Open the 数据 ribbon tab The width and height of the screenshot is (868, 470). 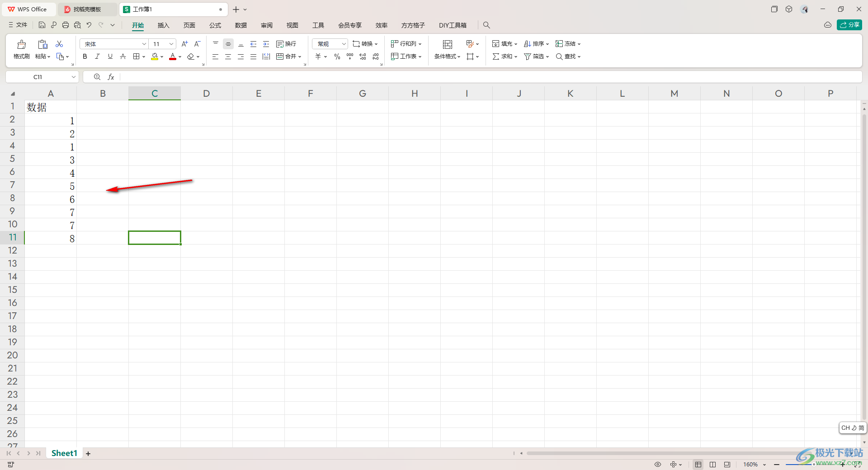[241, 25]
